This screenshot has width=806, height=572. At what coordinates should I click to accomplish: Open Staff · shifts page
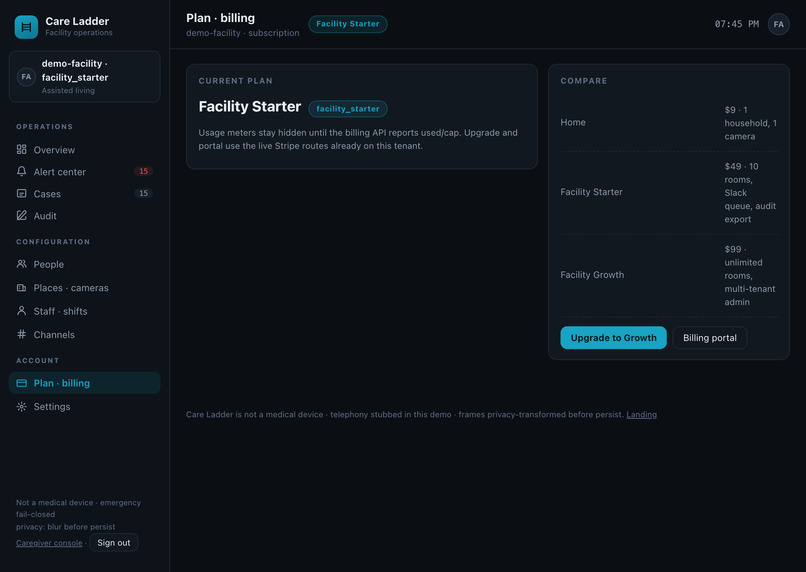(x=61, y=311)
